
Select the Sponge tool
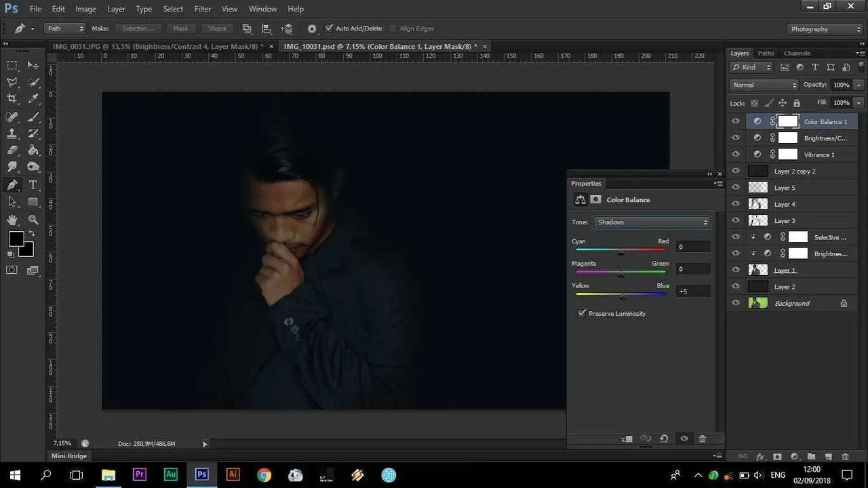coord(33,167)
